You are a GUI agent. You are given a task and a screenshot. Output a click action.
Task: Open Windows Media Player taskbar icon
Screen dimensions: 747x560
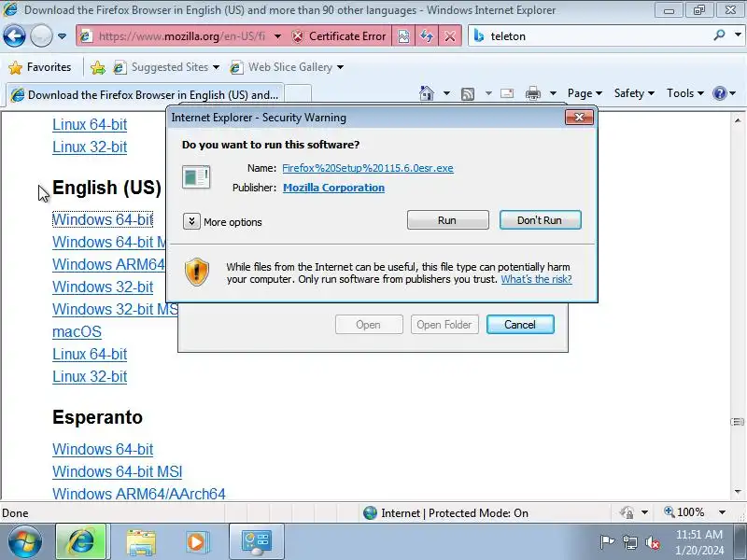[196, 542]
